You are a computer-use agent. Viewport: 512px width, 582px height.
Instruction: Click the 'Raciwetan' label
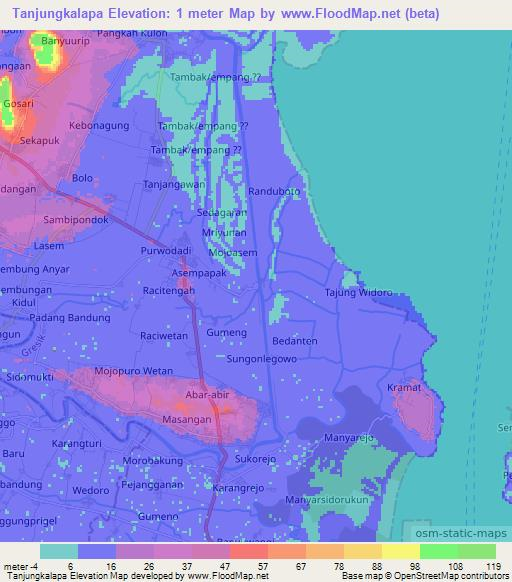pyautogui.click(x=164, y=336)
